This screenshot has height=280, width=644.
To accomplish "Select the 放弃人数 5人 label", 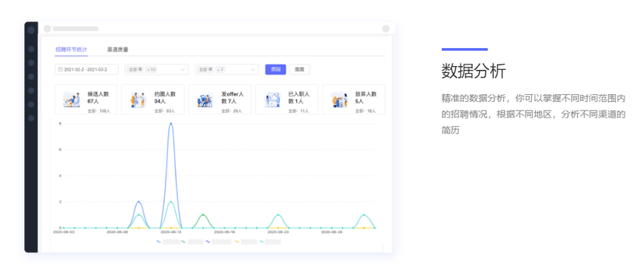I will tap(366, 97).
